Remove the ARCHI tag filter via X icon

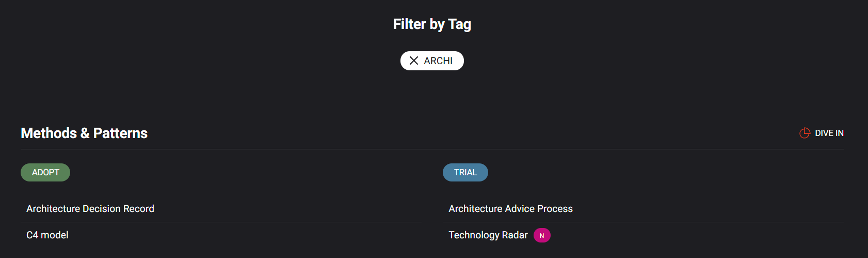point(414,60)
